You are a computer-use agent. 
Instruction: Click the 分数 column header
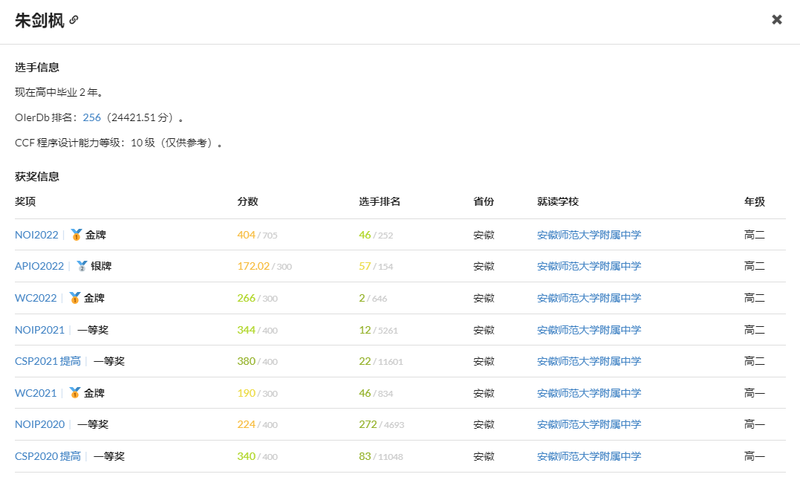click(x=247, y=202)
